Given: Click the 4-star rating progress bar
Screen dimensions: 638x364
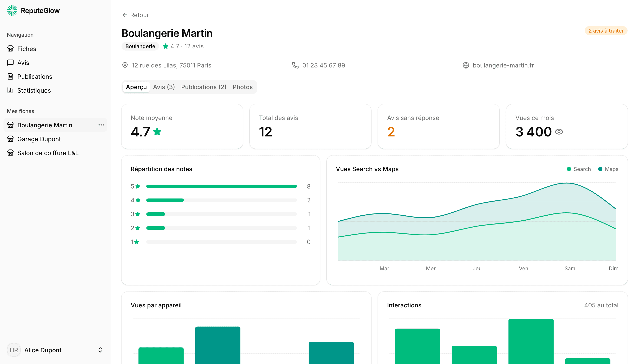Looking at the screenshot, I should [221, 200].
